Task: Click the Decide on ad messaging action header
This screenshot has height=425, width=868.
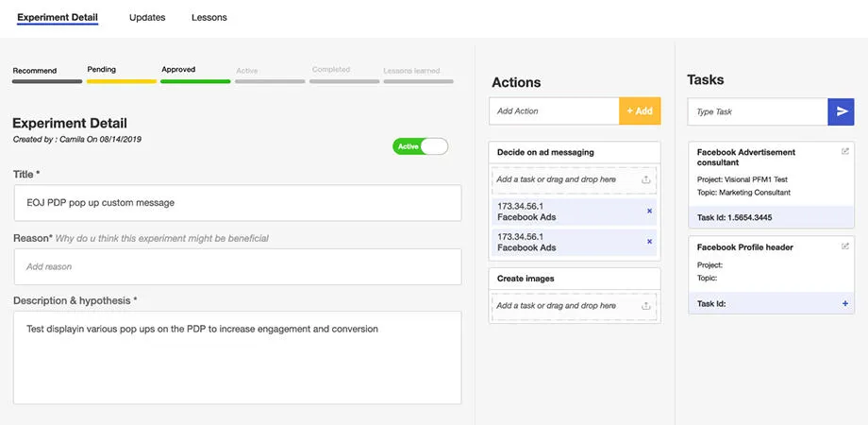Action: click(x=575, y=152)
